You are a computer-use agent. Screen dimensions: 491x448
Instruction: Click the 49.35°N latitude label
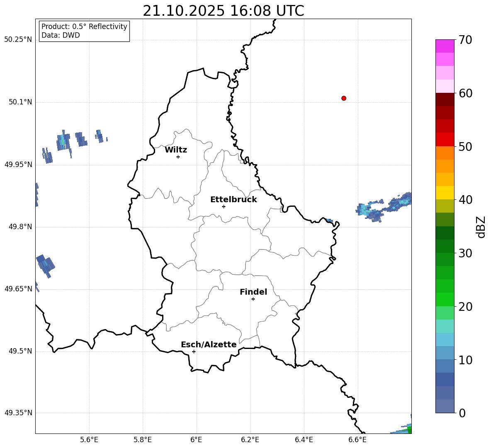point(18,413)
